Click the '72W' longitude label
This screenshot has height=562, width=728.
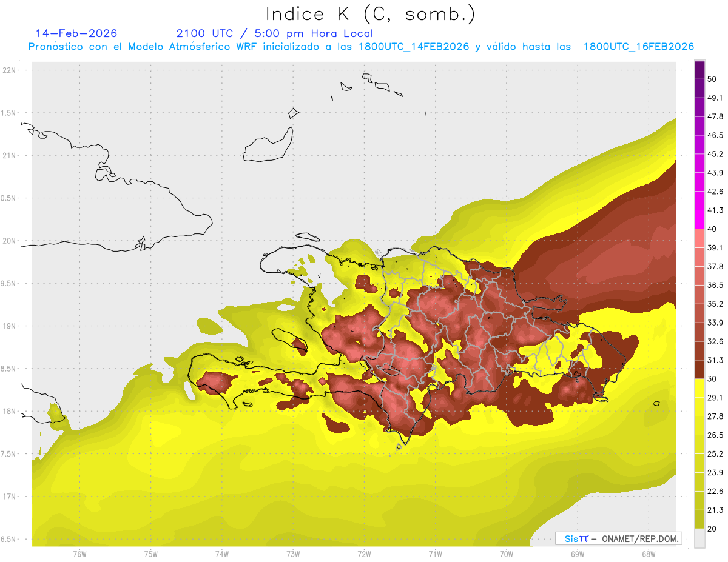(364, 554)
